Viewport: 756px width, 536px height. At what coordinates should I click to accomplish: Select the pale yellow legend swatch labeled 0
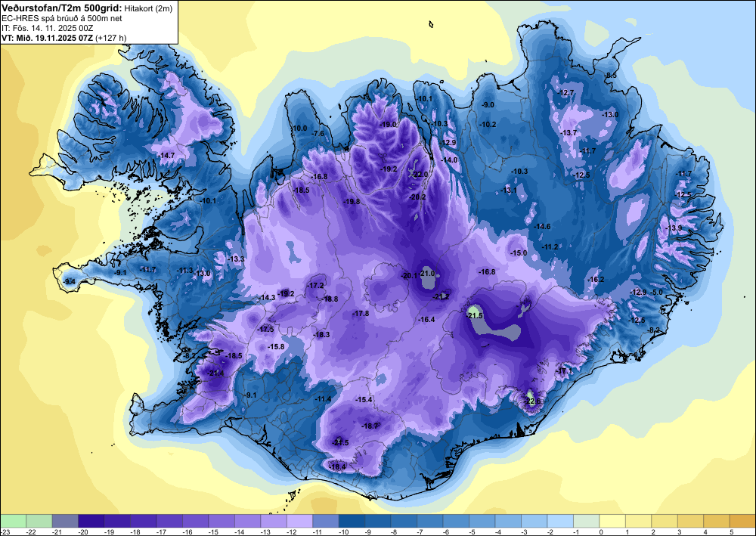click(x=612, y=521)
